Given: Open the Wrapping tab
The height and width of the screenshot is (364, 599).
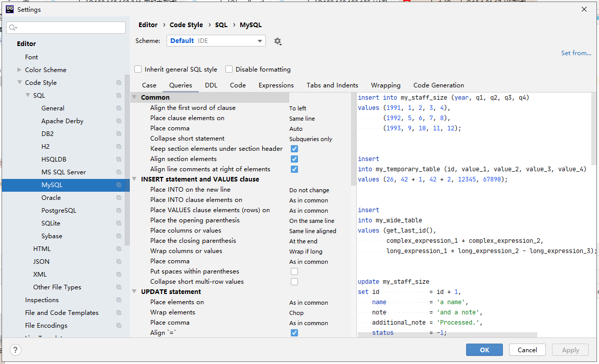Looking at the screenshot, I should [x=385, y=85].
